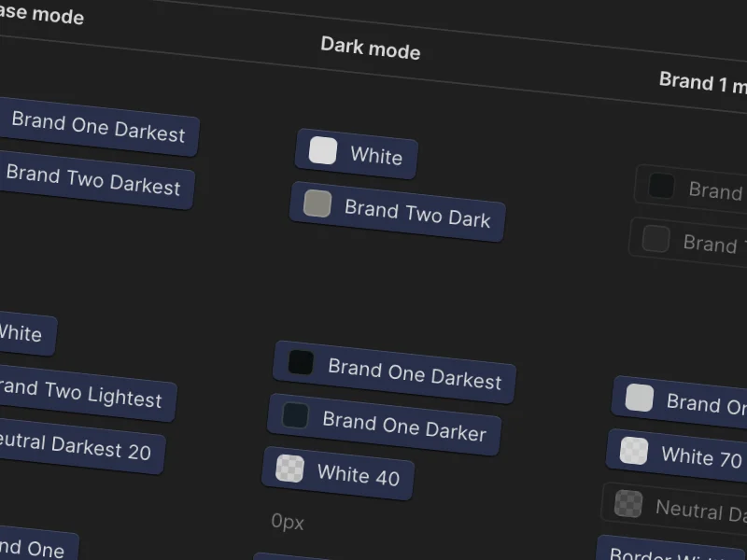Click the black swatch on Brand One Darkest
This screenshot has height=560, width=747.
pos(301,362)
